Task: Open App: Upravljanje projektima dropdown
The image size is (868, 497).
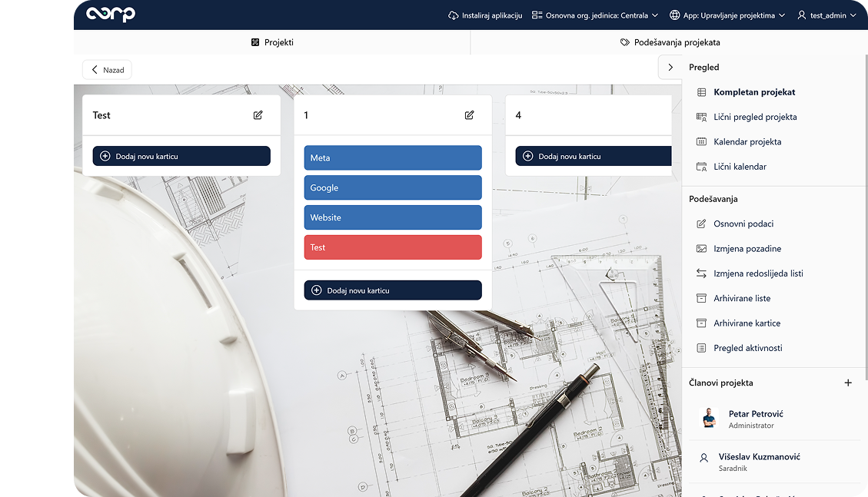Action: click(x=727, y=15)
